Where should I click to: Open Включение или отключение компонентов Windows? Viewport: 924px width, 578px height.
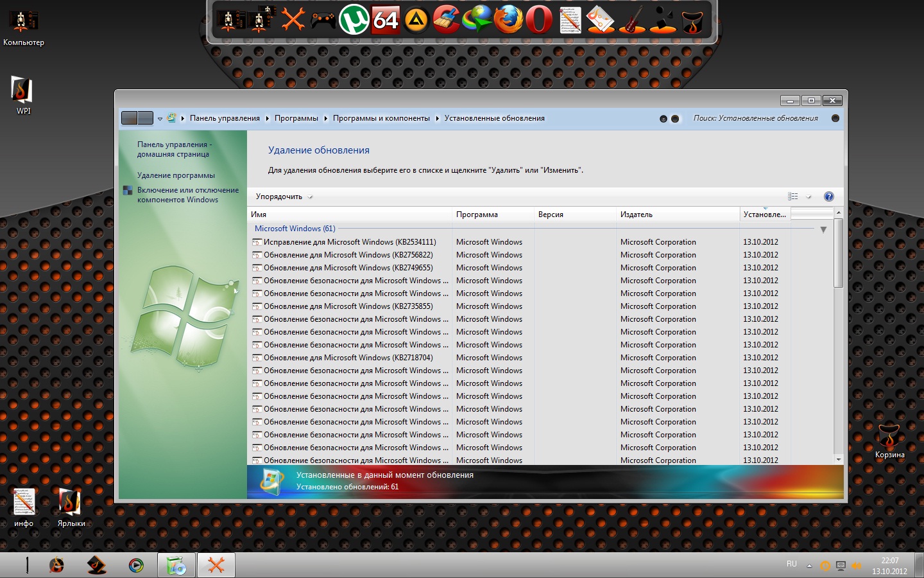(x=187, y=195)
